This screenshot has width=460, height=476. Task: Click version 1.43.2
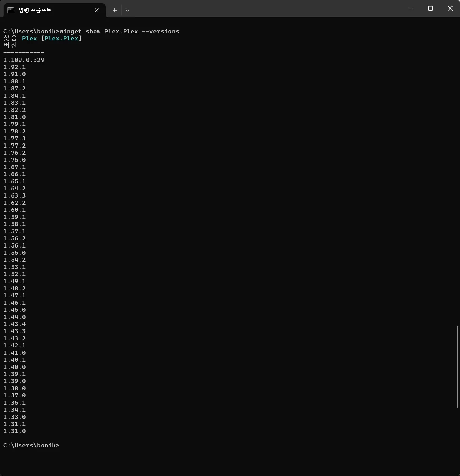15,338
